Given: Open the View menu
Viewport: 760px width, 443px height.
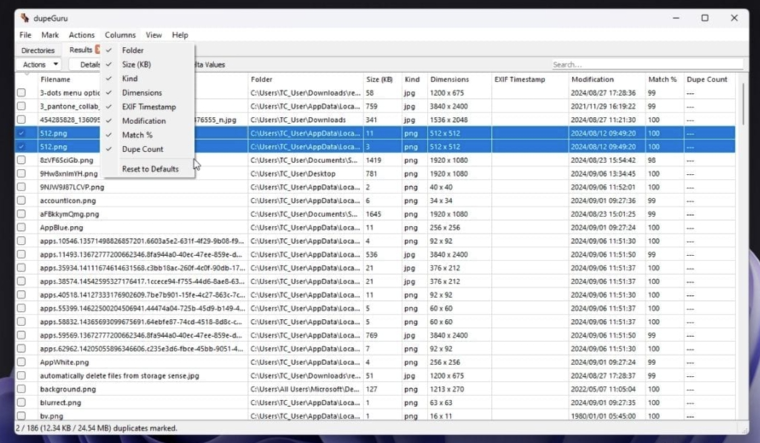Looking at the screenshot, I should tap(153, 35).
